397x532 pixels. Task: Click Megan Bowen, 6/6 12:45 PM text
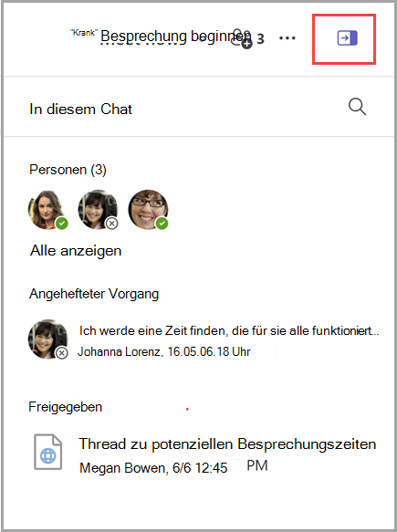tap(173, 467)
